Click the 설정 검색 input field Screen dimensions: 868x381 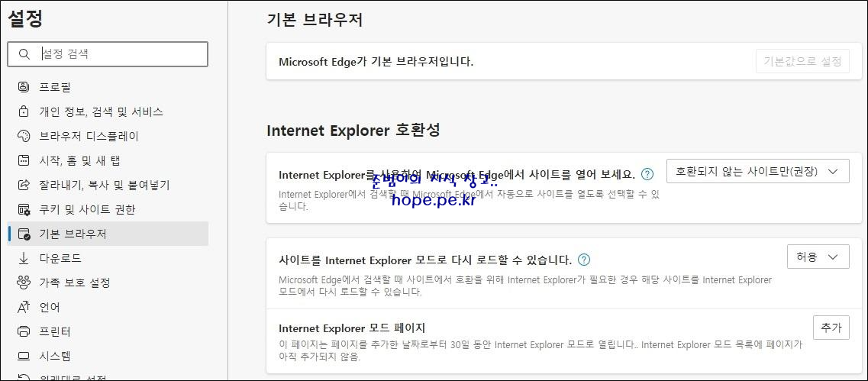pyautogui.click(x=108, y=54)
